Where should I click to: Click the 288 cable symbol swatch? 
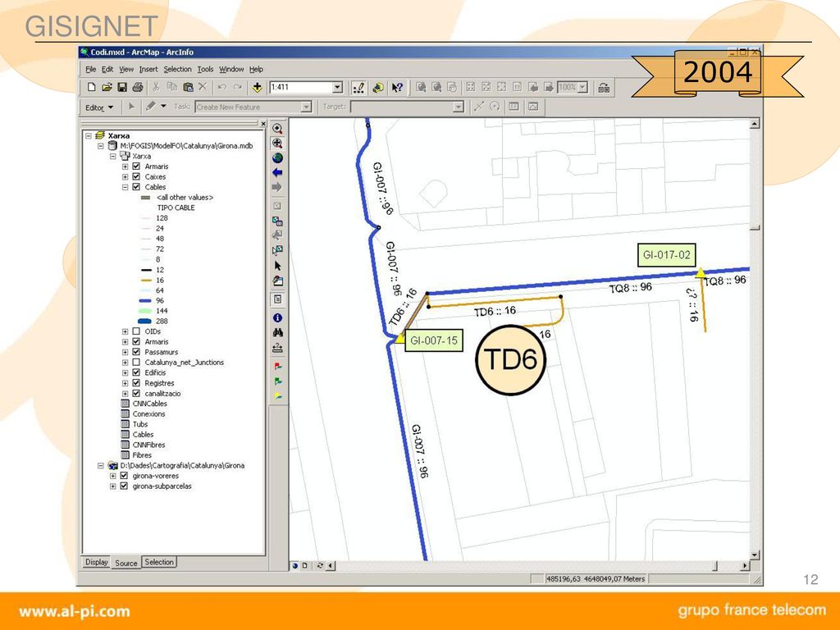click(145, 322)
